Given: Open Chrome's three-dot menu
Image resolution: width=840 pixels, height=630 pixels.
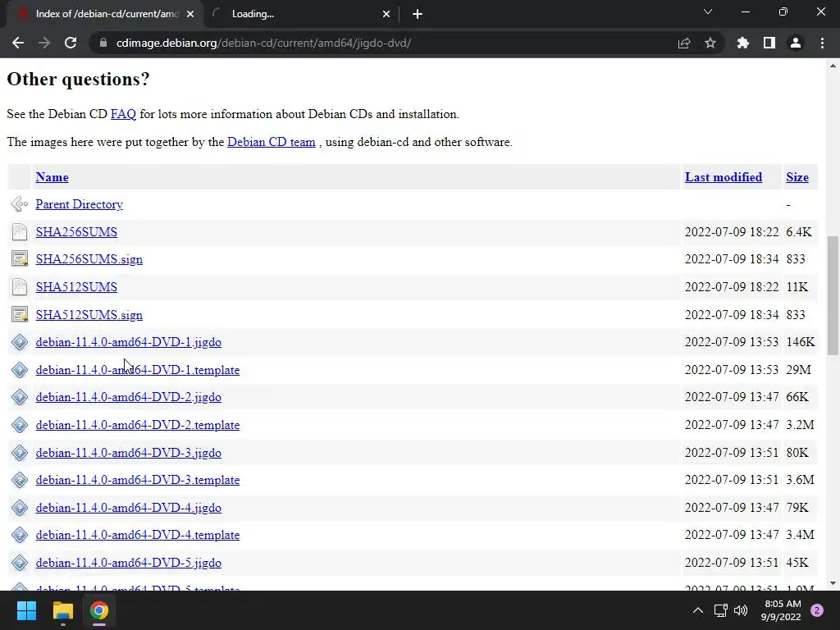Looking at the screenshot, I should coord(822,43).
